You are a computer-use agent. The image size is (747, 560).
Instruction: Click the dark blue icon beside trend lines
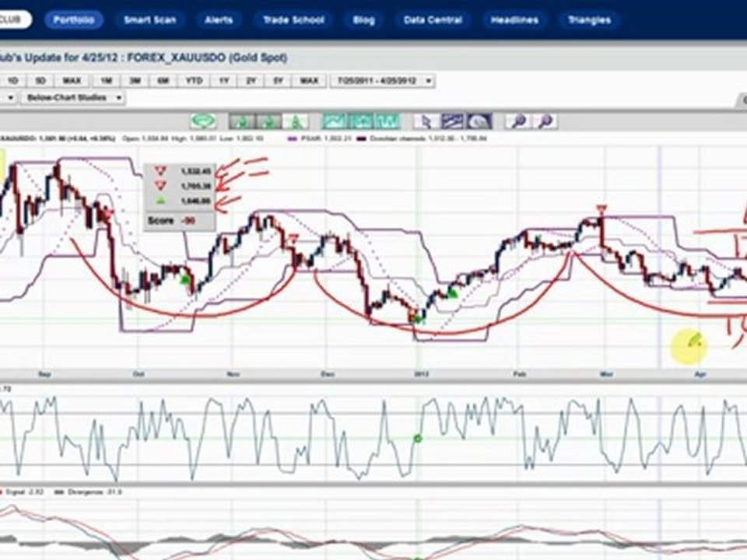[479, 121]
